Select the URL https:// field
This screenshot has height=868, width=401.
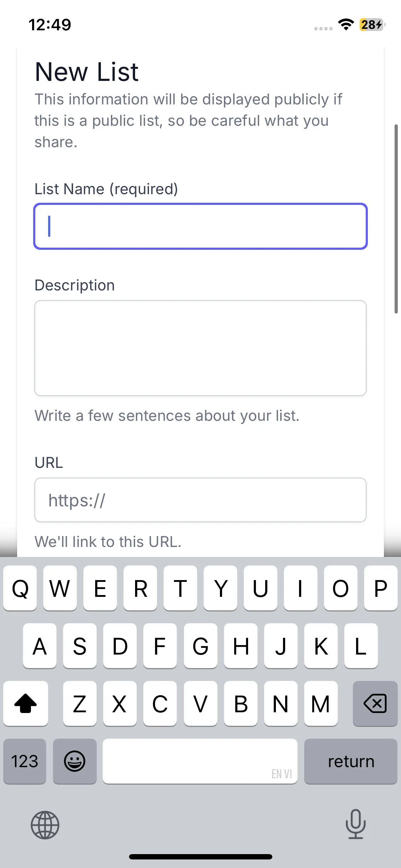tap(200, 500)
